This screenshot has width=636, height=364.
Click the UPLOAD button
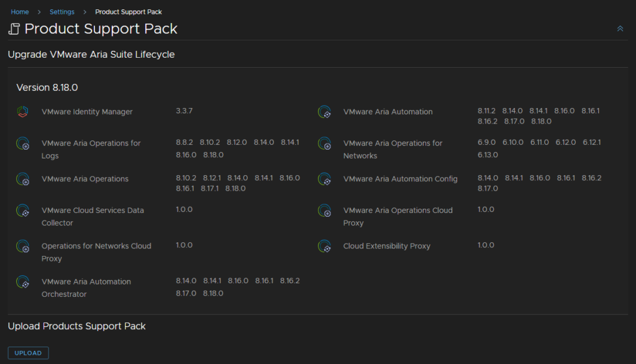click(28, 353)
